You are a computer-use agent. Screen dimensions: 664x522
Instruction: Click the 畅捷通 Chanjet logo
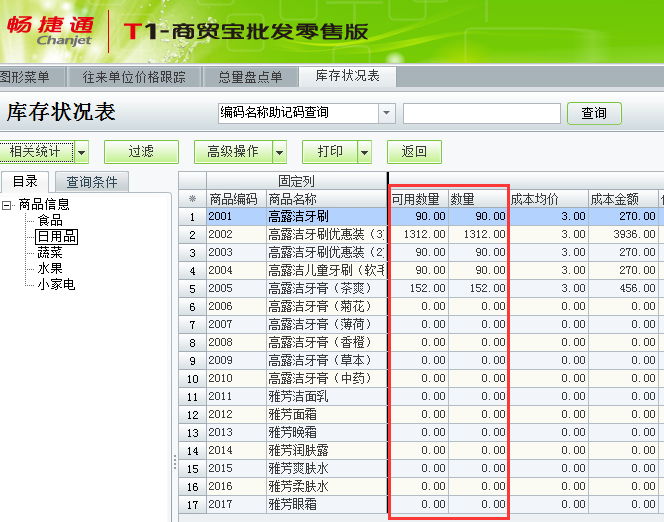50,30
